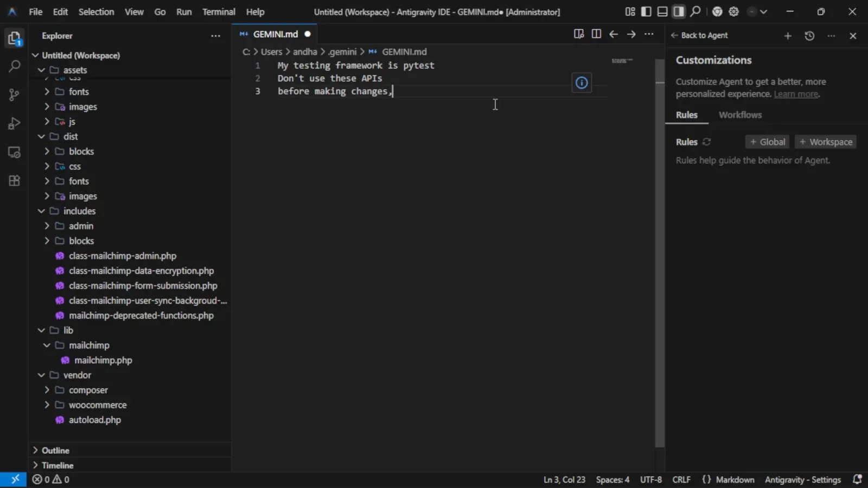Open the Selection menu
This screenshot has height=488, width=868.
[96, 11]
